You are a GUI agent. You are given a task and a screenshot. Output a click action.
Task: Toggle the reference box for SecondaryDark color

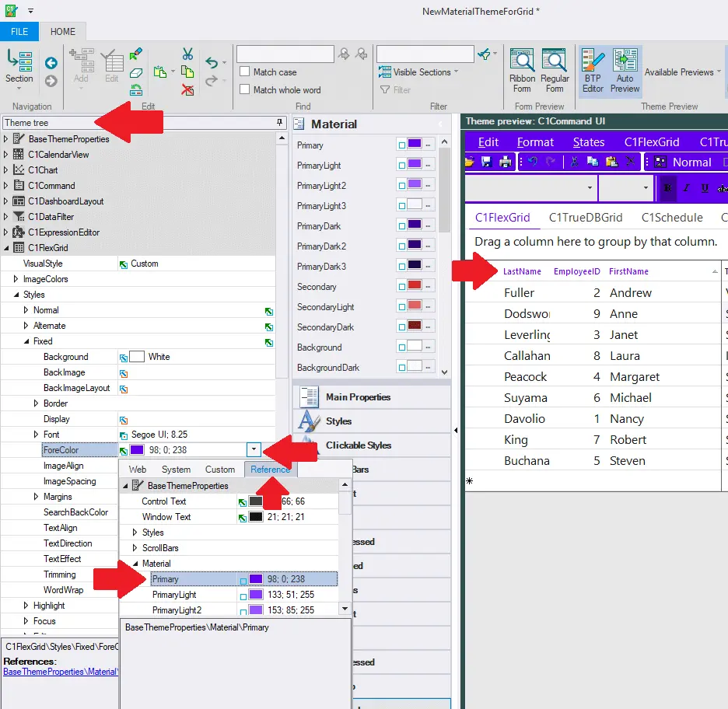pos(401,327)
